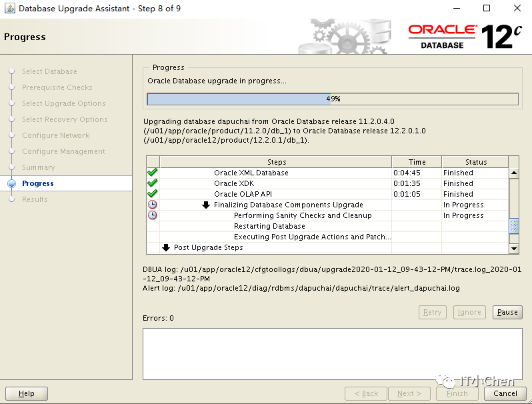Click the Java app icon in title bar
This screenshot has width=532, height=404.
(10, 8)
